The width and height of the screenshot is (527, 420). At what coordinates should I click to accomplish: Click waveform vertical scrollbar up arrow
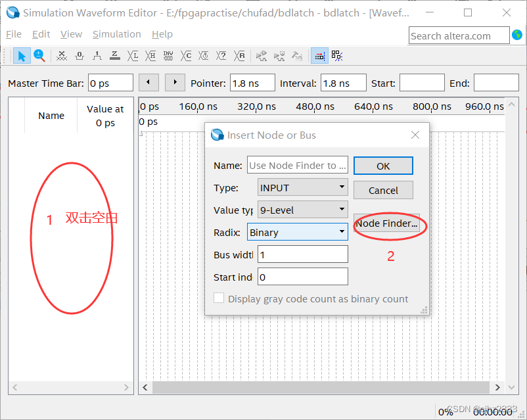pos(511,105)
